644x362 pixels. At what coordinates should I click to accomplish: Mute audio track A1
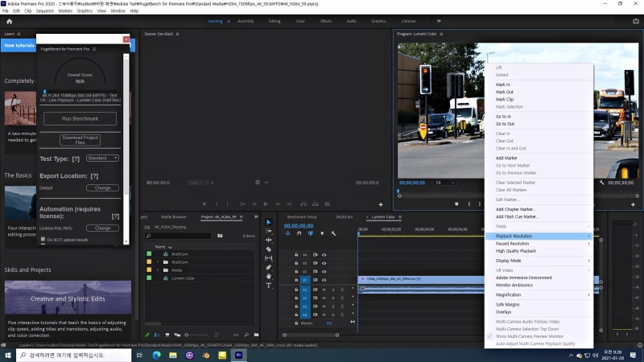pos(324,290)
